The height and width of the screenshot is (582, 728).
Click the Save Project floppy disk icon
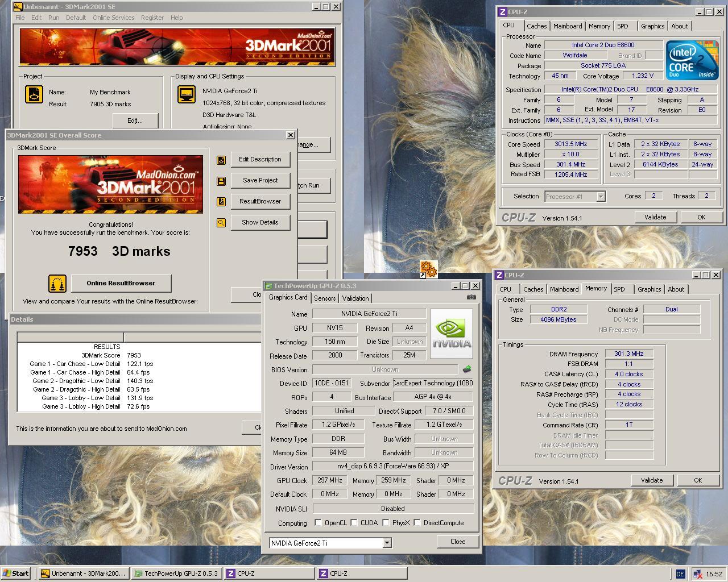click(221, 181)
